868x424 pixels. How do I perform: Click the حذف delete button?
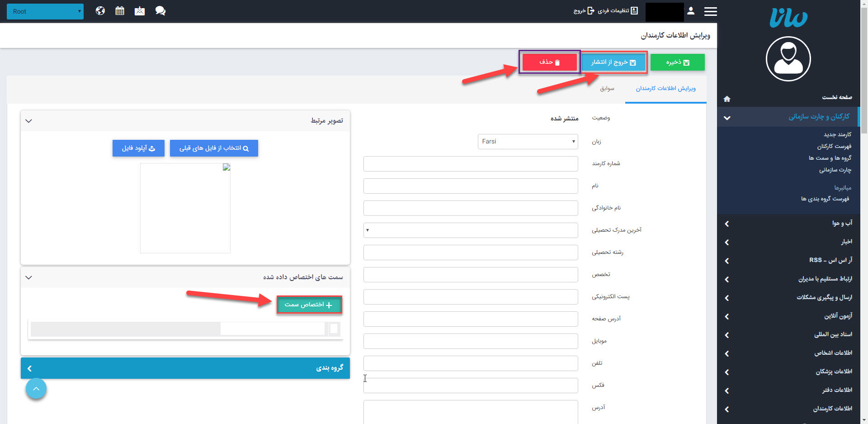pos(549,62)
